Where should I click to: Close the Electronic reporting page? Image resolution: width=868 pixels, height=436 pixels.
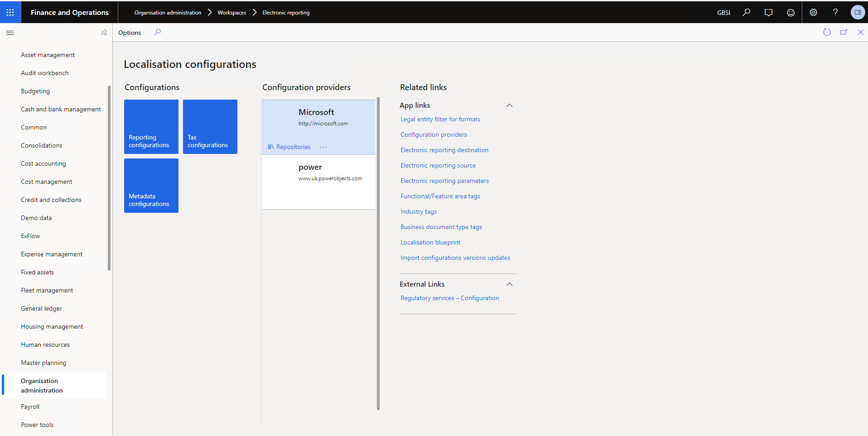coord(860,32)
